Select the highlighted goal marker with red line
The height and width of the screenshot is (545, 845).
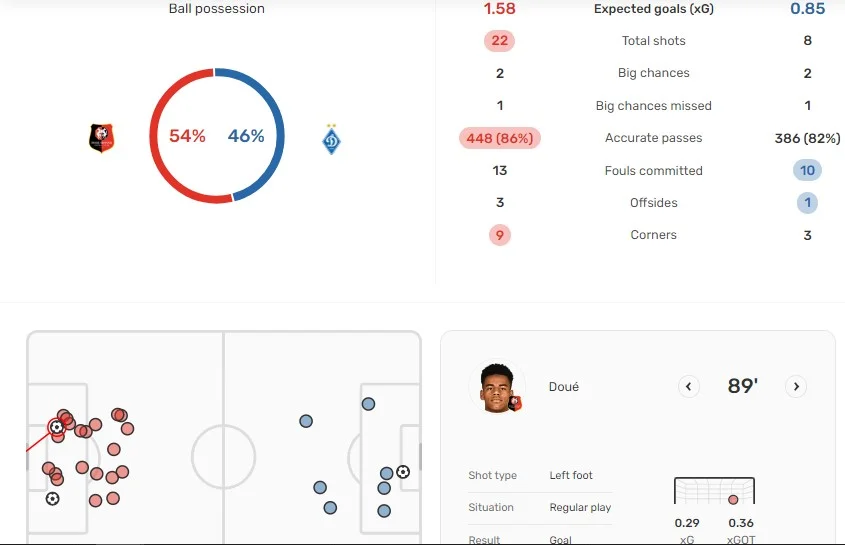[x=57, y=427]
